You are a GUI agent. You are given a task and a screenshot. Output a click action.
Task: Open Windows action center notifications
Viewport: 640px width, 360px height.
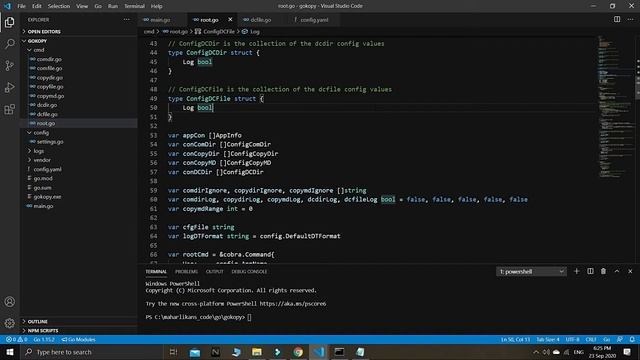point(627,352)
